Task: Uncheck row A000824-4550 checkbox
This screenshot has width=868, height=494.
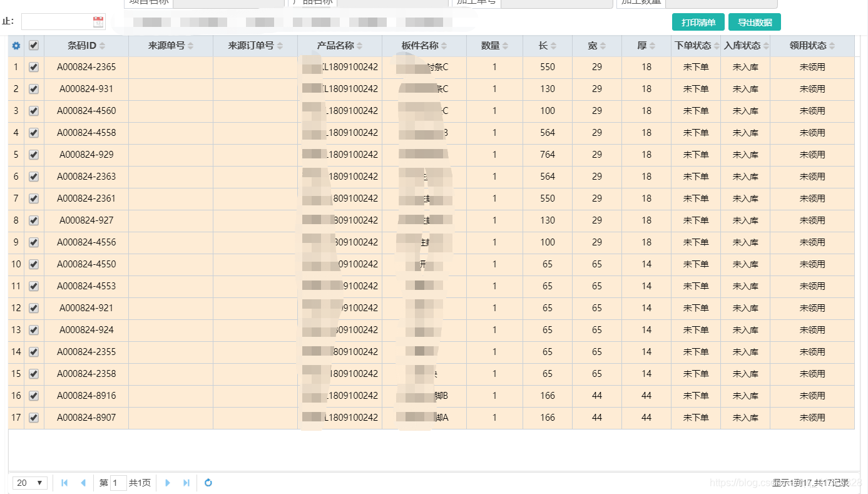Action: pos(34,264)
